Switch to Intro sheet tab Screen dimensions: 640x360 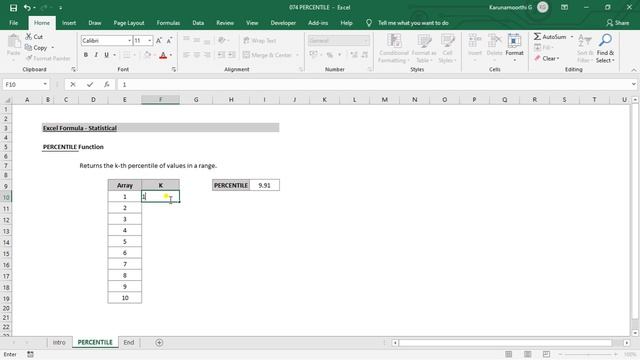(59, 342)
